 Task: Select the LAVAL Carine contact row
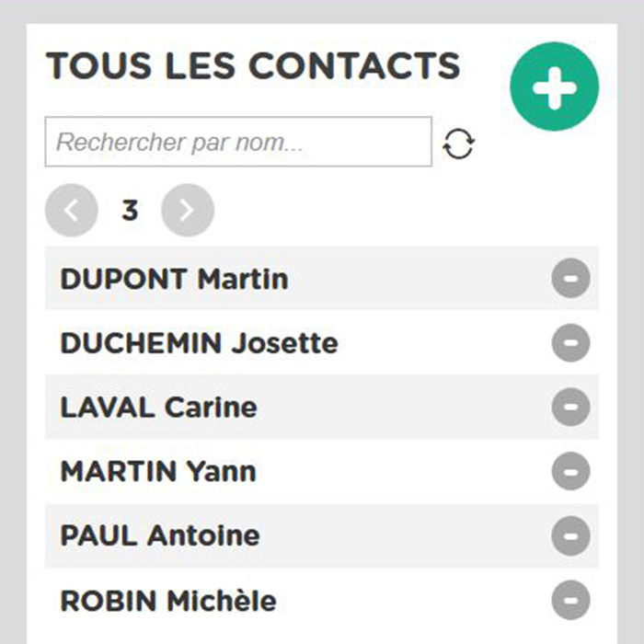[x=322, y=407]
